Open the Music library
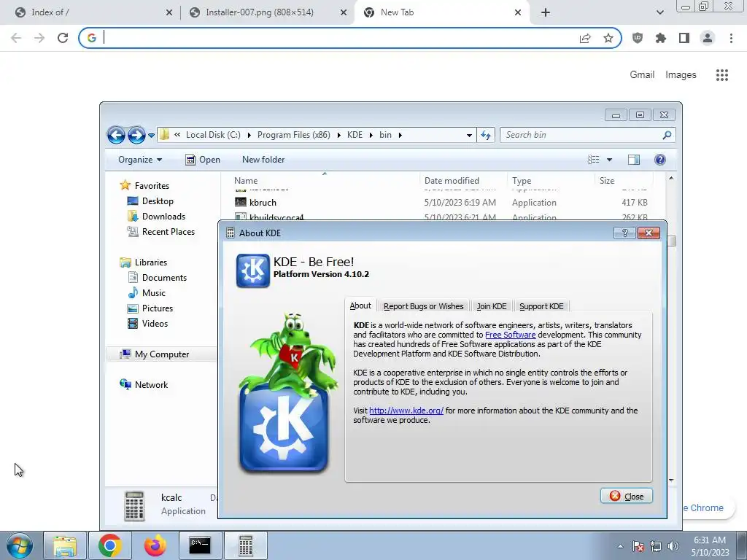The image size is (747, 560). click(153, 293)
